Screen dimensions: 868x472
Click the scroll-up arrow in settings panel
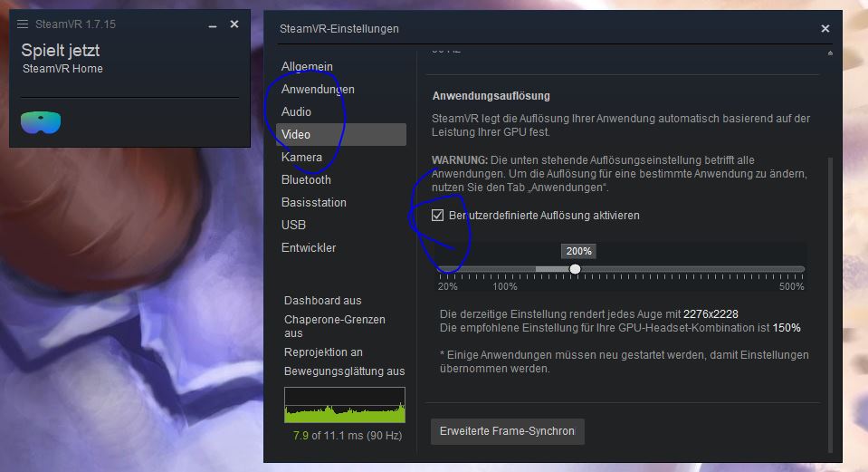pos(830,53)
